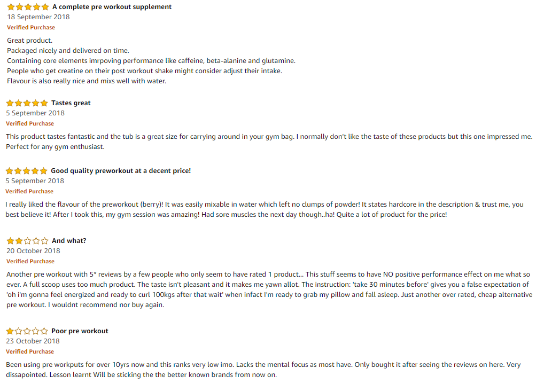Click the date 23 October 2018
The width and height of the screenshot is (544, 392).
(33, 341)
